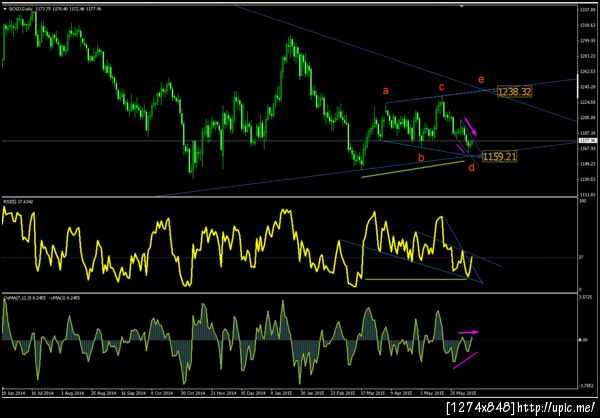Click the 25 Aug 2014 date label
Viewport: 600px width, 418px height.
(x=102, y=393)
